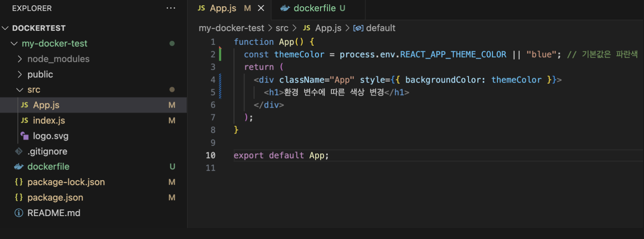Screen dimensions: 644x239
Task: Click the M badge beside package.json
Action: [172, 197]
